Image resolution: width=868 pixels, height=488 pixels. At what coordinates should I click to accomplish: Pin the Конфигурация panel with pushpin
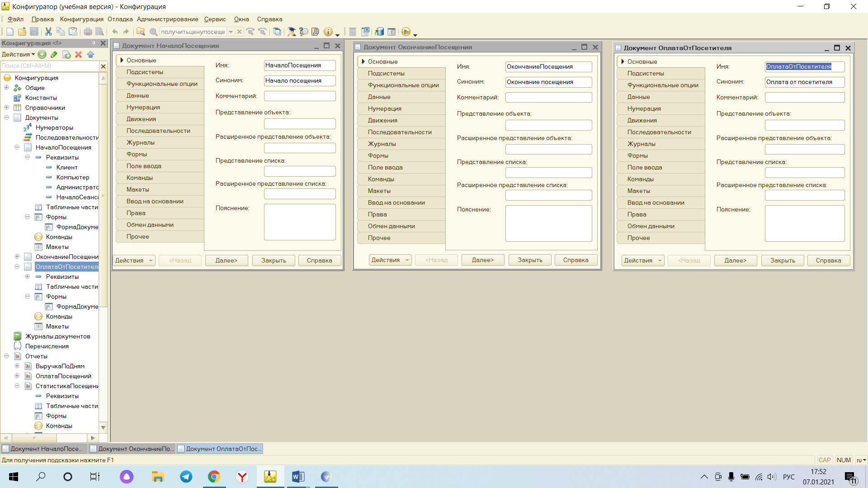94,43
